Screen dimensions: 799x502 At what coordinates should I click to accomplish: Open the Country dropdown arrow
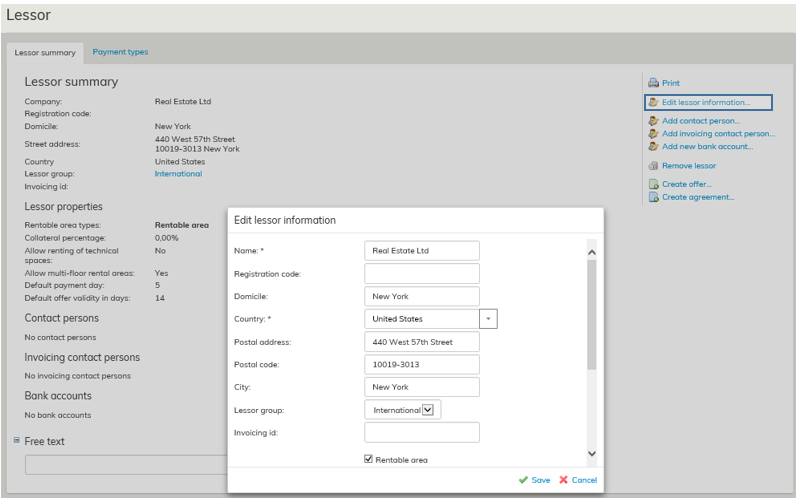pyautogui.click(x=488, y=319)
